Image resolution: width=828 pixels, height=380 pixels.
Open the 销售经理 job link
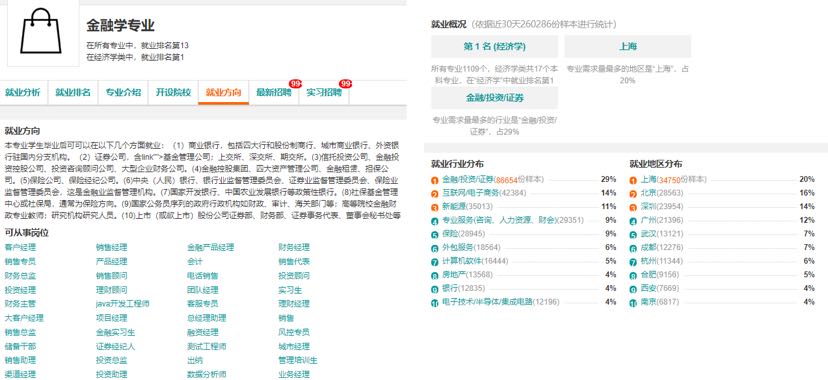coord(111,247)
